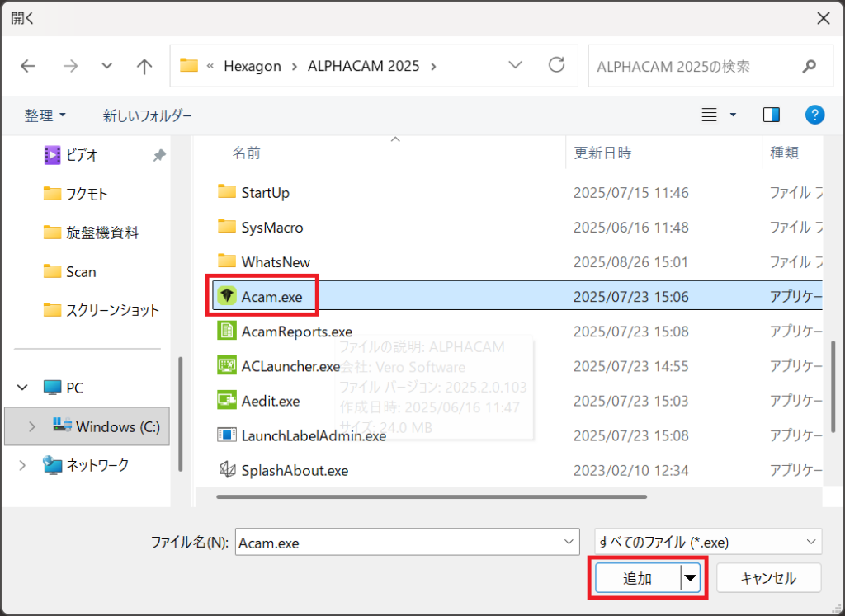
Task: Open the 整理 menu
Action: [x=45, y=115]
